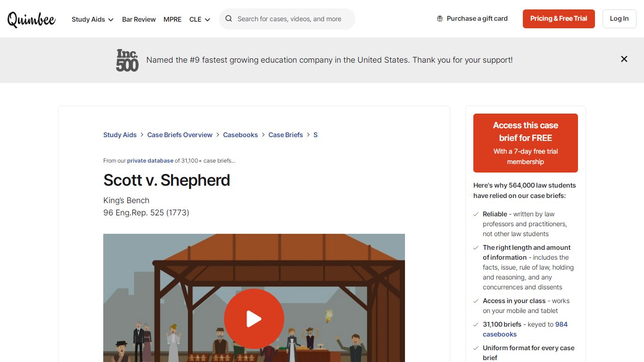
Task: Click the Quimbee logo
Action: [32, 19]
